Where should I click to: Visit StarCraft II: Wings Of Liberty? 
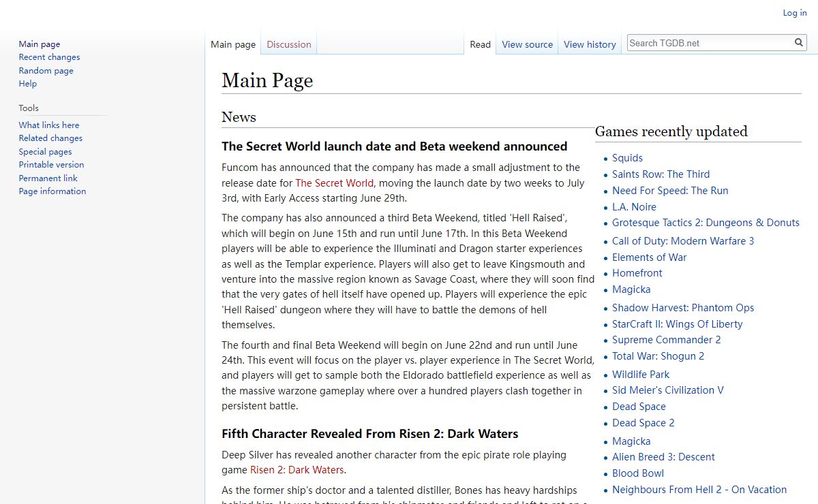(677, 324)
